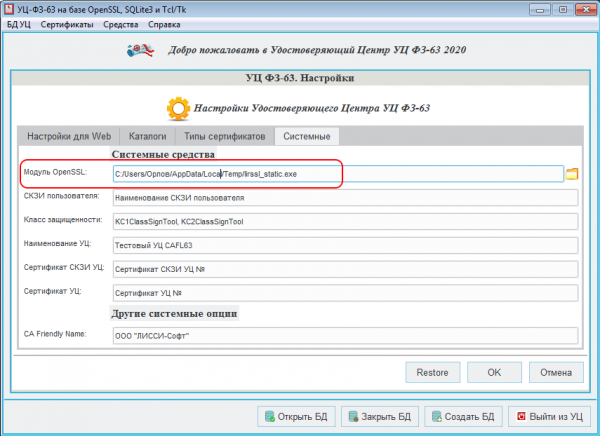
Task: Click the folder browse icon beside OpenSSL path
Action: coord(573,174)
